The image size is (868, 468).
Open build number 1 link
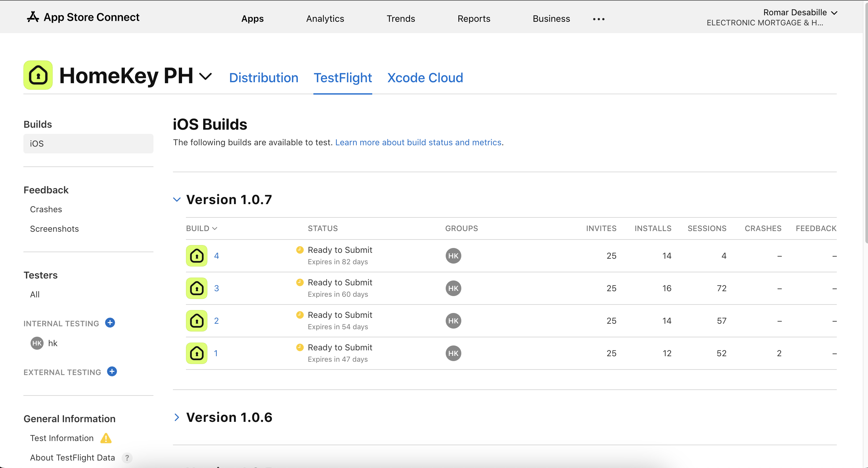click(x=216, y=353)
